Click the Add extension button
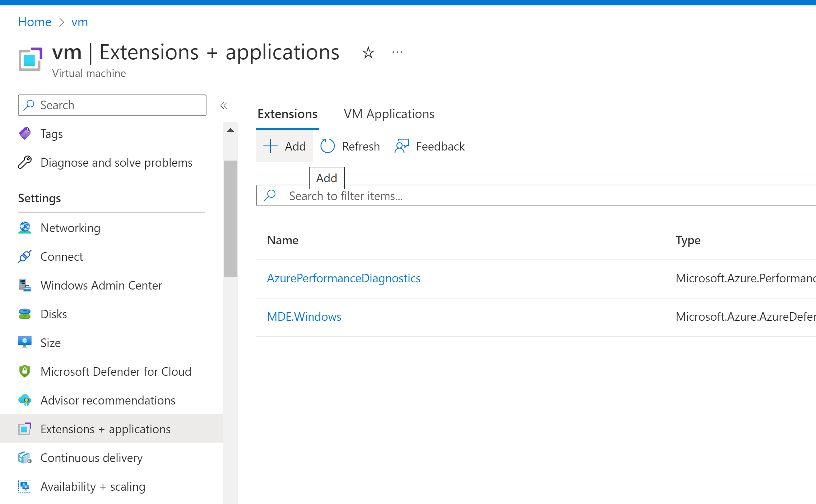This screenshot has width=816, height=504. tap(284, 146)
